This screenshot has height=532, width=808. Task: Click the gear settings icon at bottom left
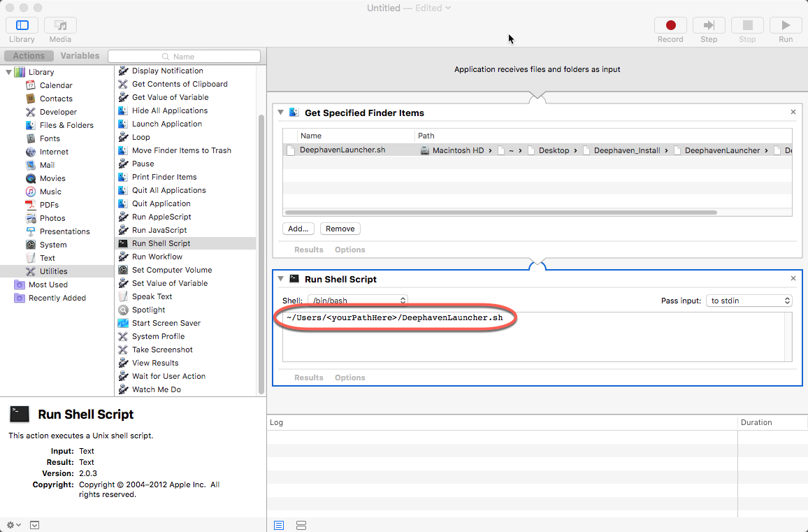click(x=13, y=525)
